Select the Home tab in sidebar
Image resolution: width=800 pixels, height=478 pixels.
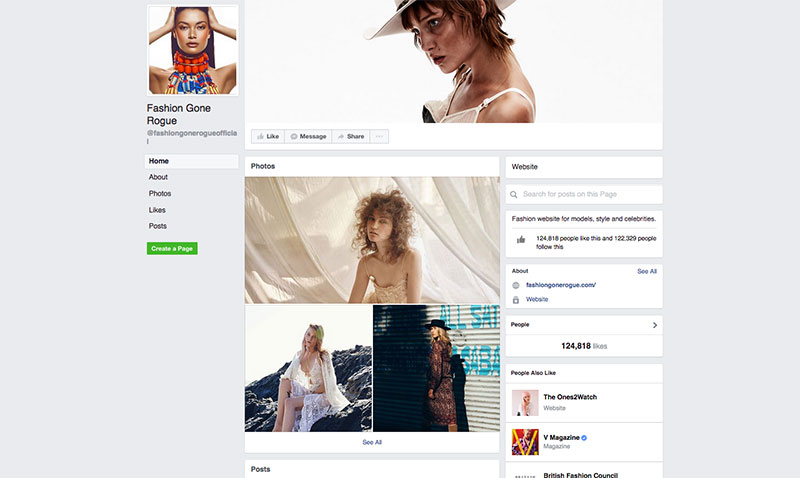point(191,161)
